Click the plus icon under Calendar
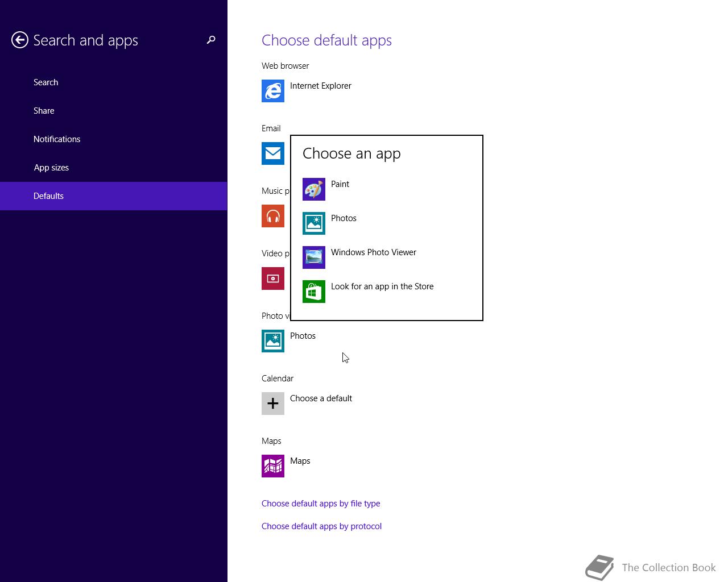The width and height of the screenshot is (728, 582). pos(273,404)
